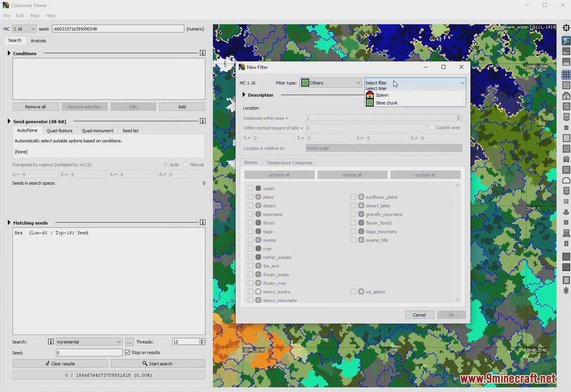The image size is (571, 392).
Task: Open the Map menu
Action: 34,16
